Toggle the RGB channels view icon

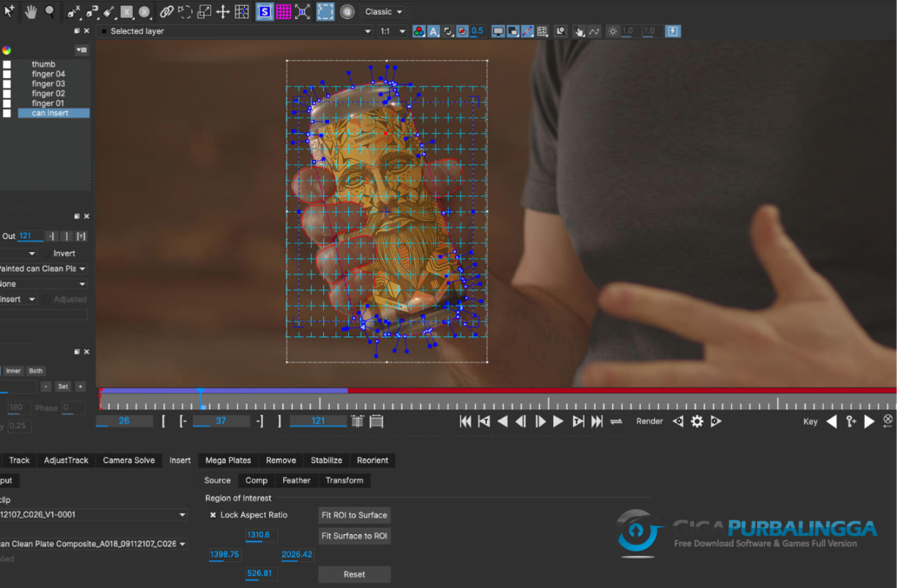coord(419,31)
